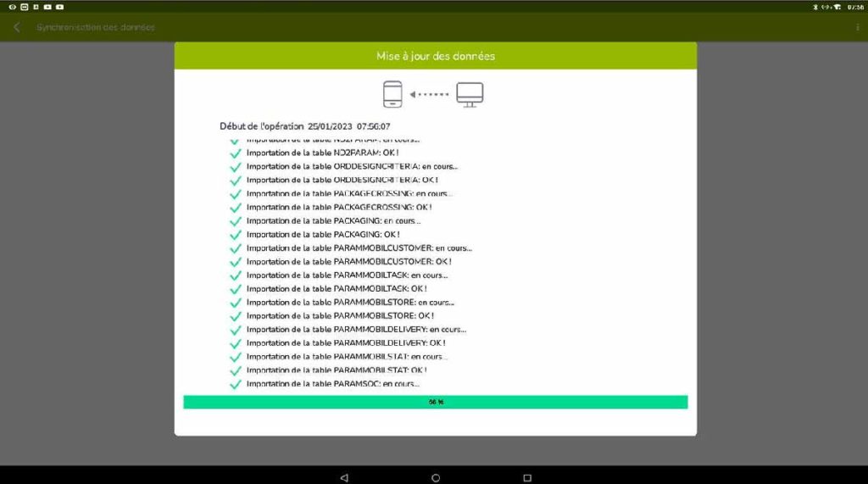This screenshot has height=484, width=868.
Task: Click 'Début de l'opération' timestamp line
Action: pyautogui.click(x=305, y=126)
